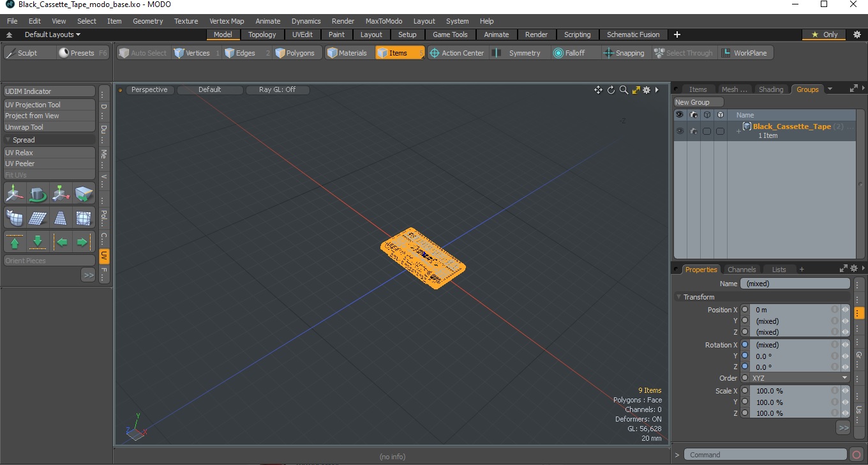Viewport: 868px width, 465px height.
Task: Toggle Rotation X channel keyframe circle
Action: (x=744, y=345)
